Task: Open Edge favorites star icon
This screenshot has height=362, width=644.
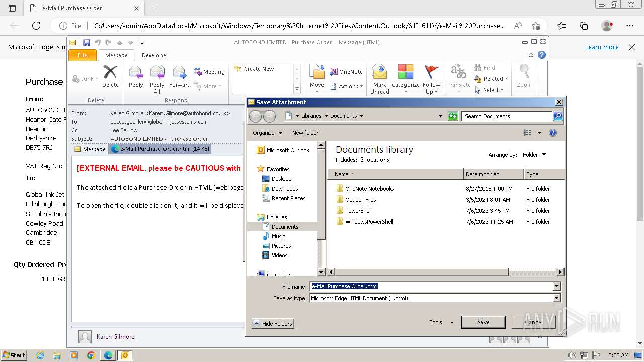Action: (x=561, y=26)
